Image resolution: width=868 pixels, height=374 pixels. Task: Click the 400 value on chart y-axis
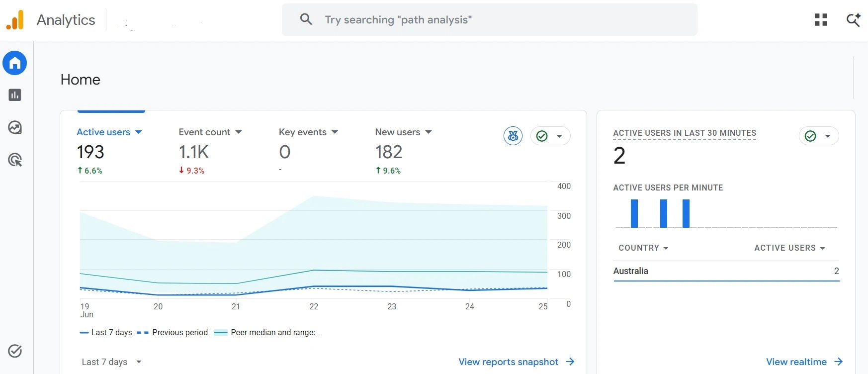click(x=564, y=186)
